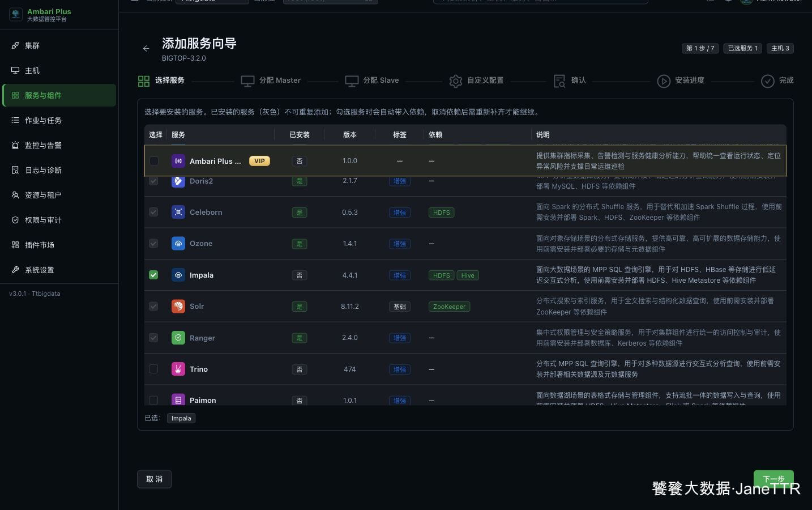This screenshot has height=510, width=812.
Task: Uncheck the Impala service checkbox
Action: click(153, 275)
